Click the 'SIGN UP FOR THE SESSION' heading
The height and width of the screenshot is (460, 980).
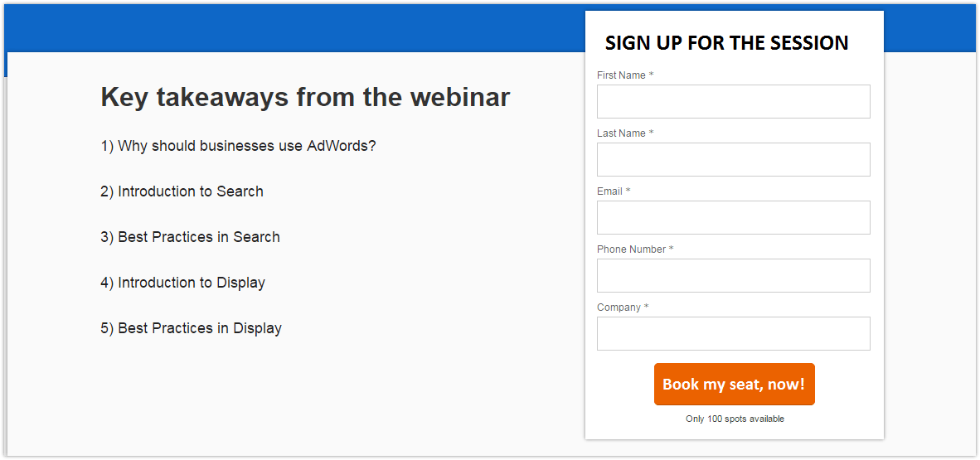coord(726,43)
